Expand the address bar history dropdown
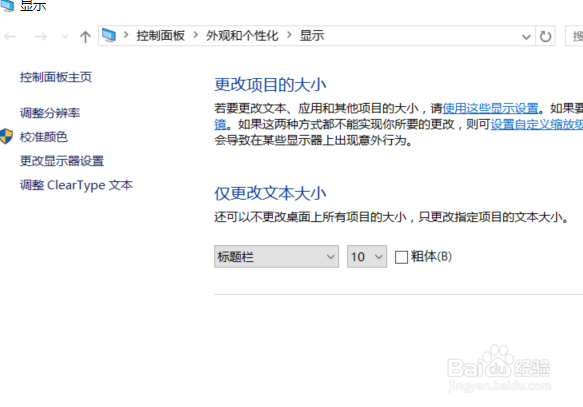This screenshot has width=583, height=407. click(526, 36)
